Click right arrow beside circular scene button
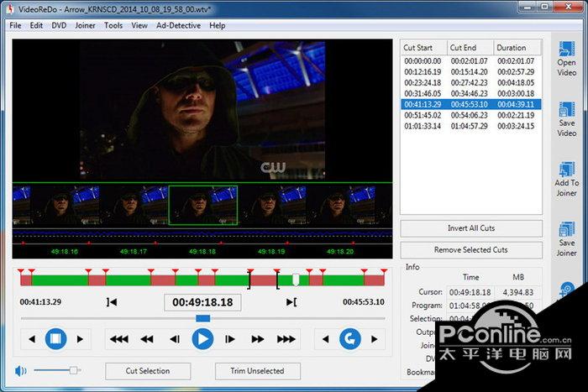Viewport: 588px width, 392px height. (374, 339)
